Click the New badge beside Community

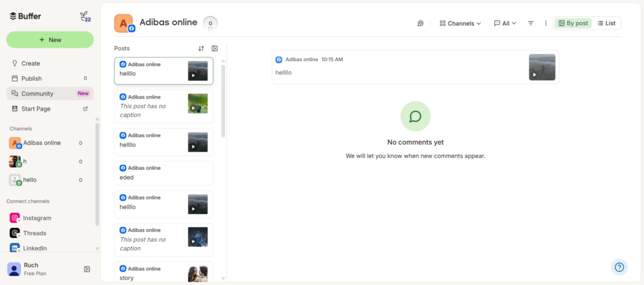pyautogui.click(x=83, y=93)
